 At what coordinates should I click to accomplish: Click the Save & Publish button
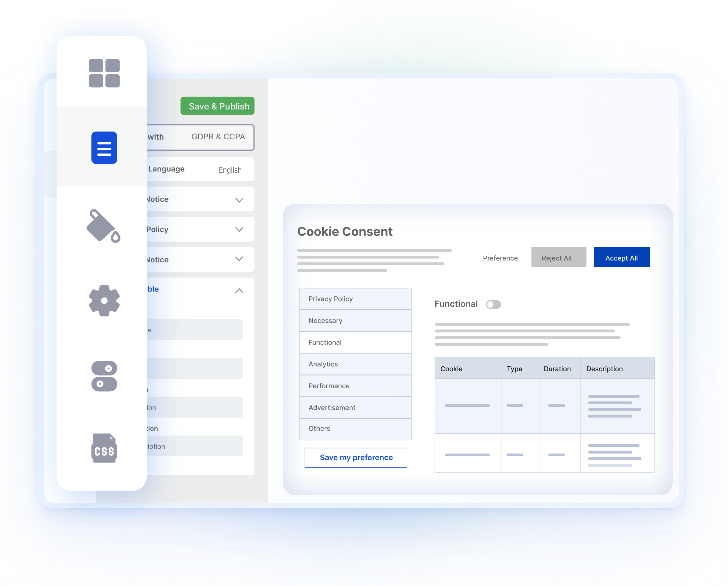point(218,106)
